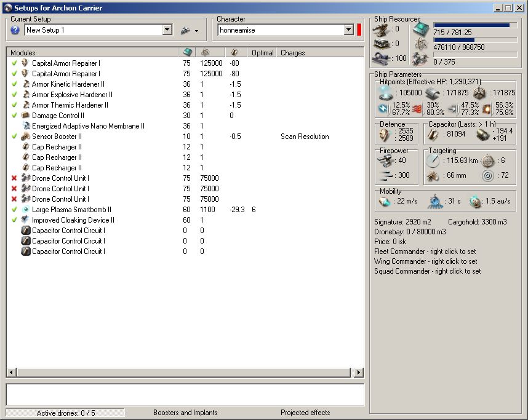Click the ship setup actions icon
Screen dimensions: 528x420
pyautogui.click(x=185, y=30)
